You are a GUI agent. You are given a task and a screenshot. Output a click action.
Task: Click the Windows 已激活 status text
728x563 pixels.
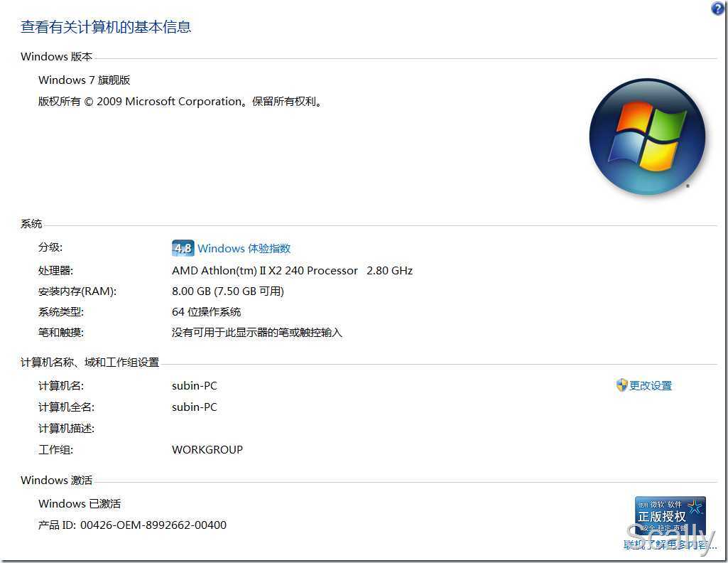[x=80, y=503]
